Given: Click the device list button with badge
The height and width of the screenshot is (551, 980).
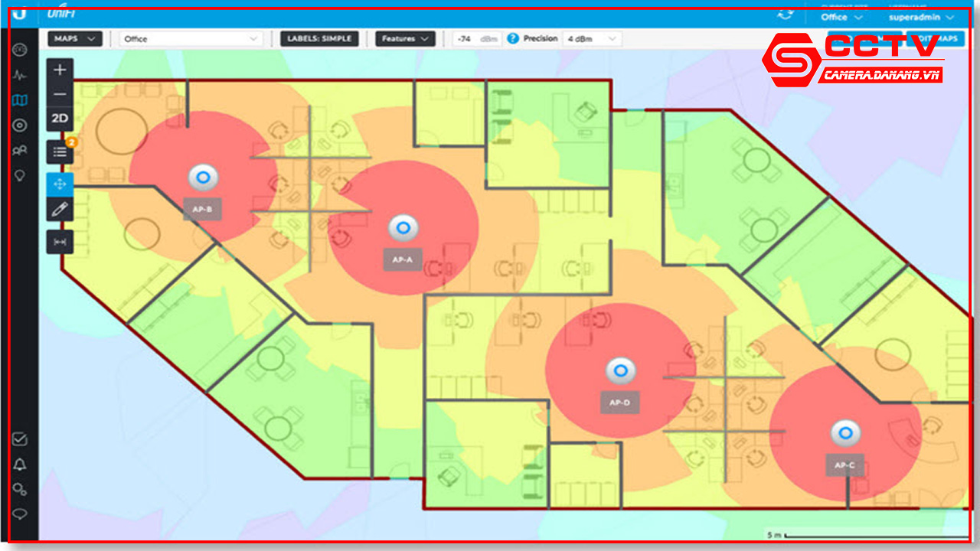Looking at the screenshot, I should point(60,152).
